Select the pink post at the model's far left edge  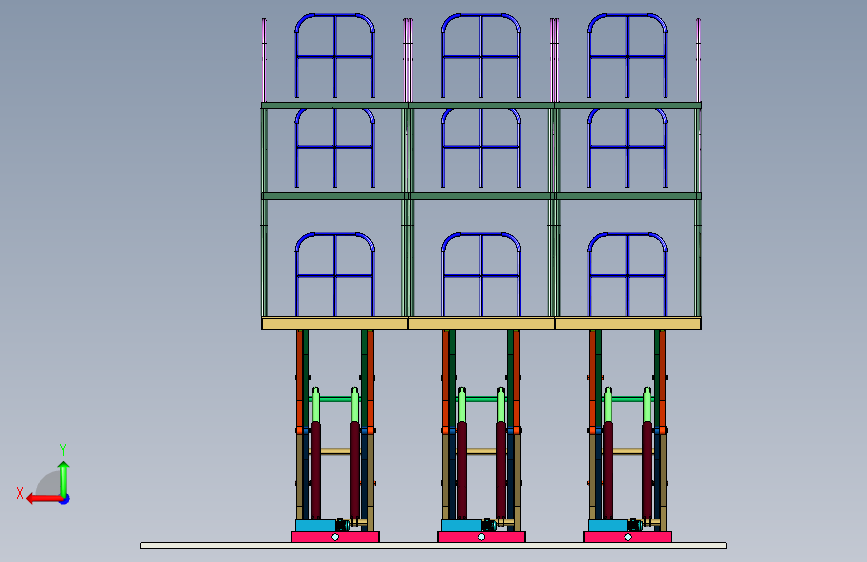point(264,60)
